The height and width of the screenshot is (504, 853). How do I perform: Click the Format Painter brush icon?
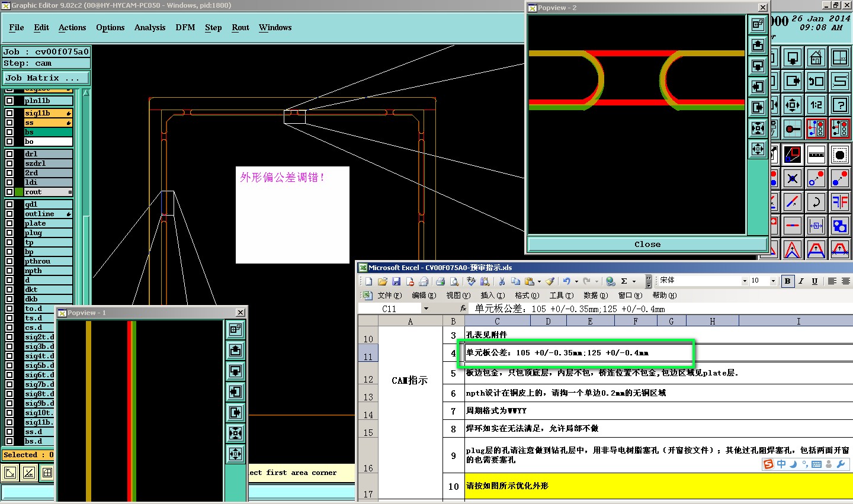[550, 281]
